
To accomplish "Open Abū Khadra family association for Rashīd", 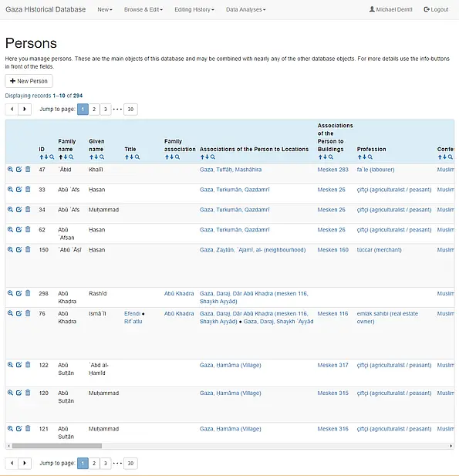I will (179, 294).
